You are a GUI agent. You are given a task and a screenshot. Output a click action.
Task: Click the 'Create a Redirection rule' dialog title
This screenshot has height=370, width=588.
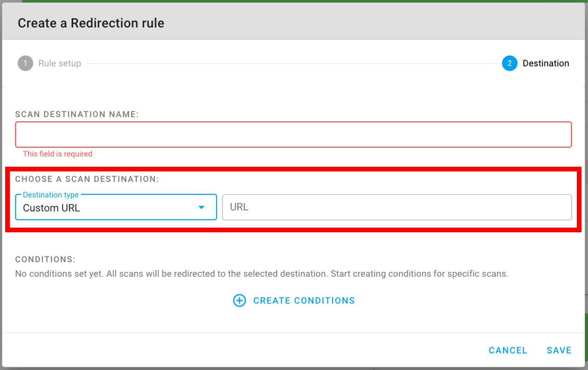91,23
